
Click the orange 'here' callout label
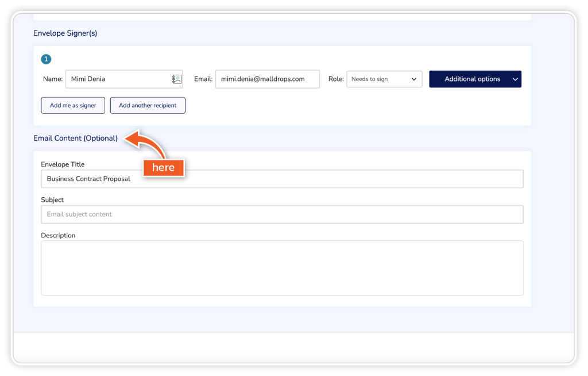163,168
